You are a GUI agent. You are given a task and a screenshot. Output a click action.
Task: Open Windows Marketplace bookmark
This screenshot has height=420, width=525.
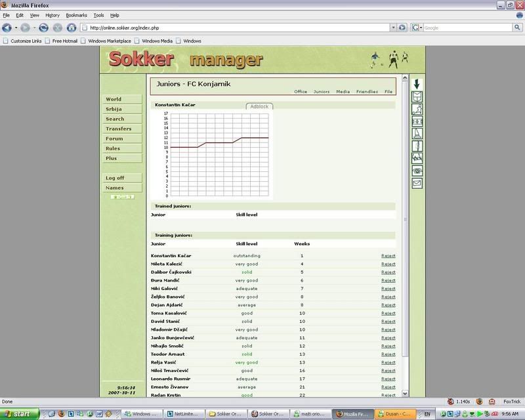[106, 41]
